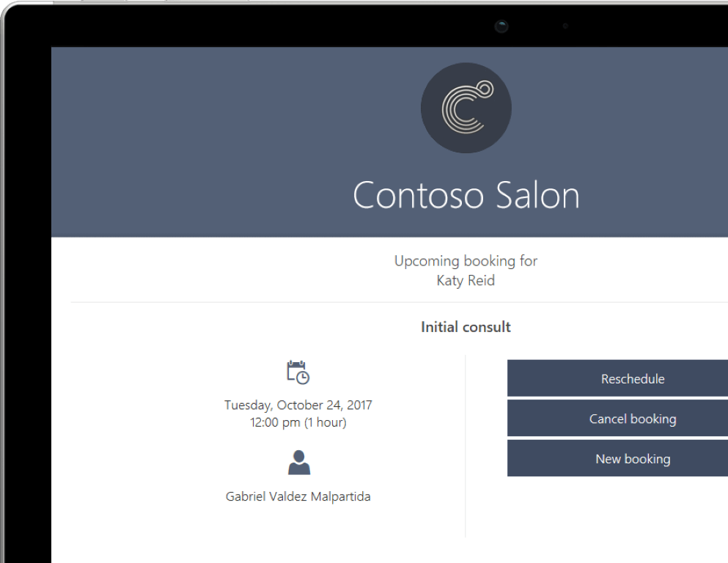728x563 pixels.
Task: Click the staff member person icon
Action: (298, 463)
